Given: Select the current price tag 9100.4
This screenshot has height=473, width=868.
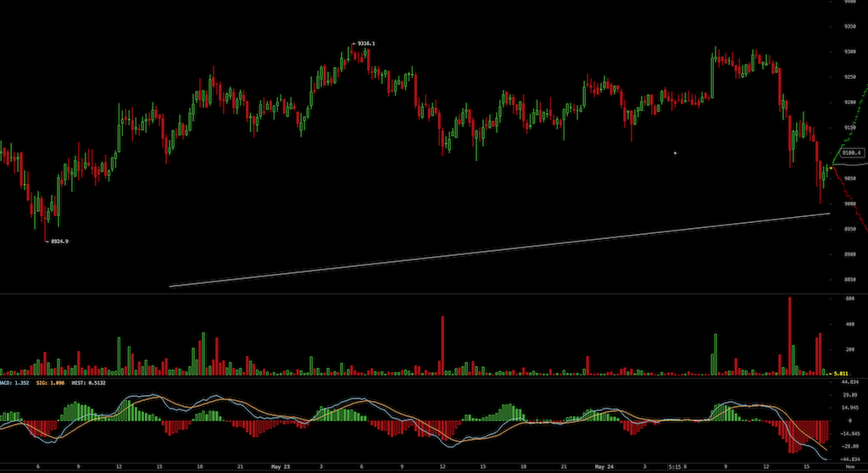Looking at the screenshot, I should [851, 153].
